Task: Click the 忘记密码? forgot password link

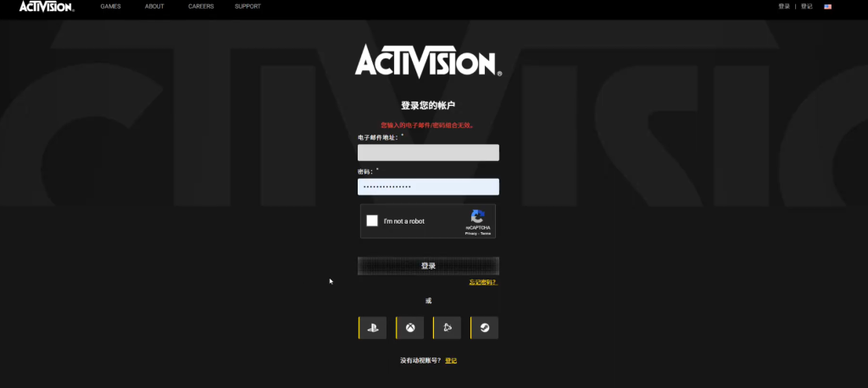Action: coord(482,282)
